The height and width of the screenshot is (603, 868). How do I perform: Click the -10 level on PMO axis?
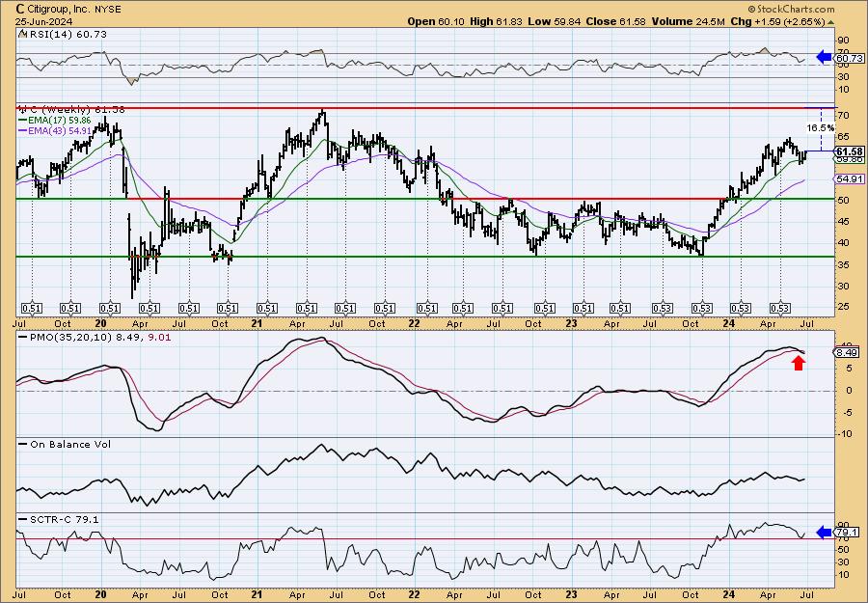tap(845, 433)
